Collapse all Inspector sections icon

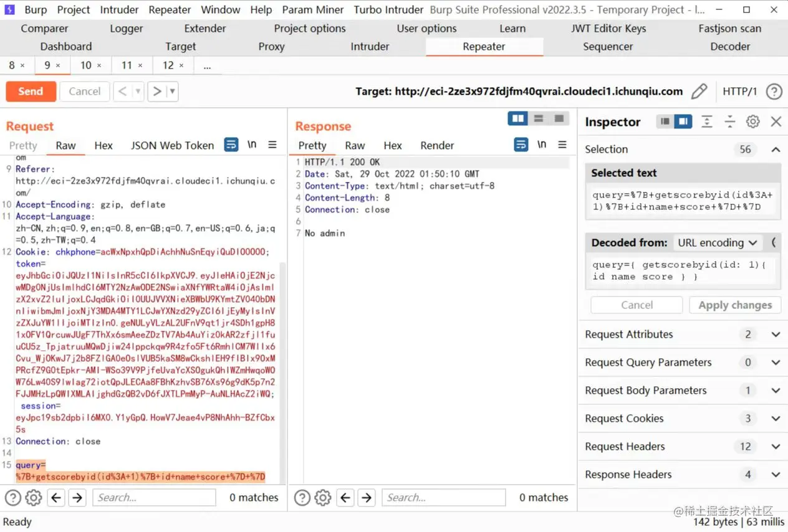pyautogui.click(x=729, y=121)
